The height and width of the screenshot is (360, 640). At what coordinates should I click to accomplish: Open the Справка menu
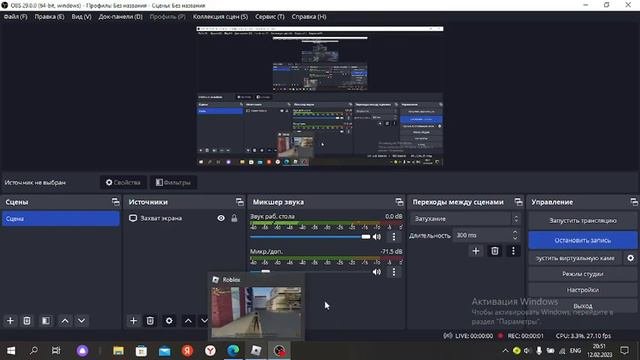[x=309, y=17]
